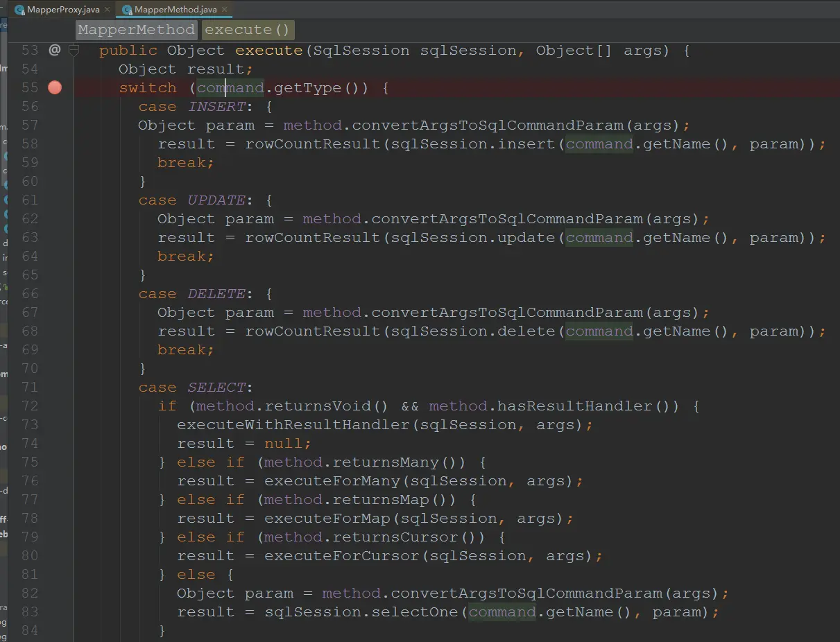Click line number 71 in the gutter

point(30,387)
